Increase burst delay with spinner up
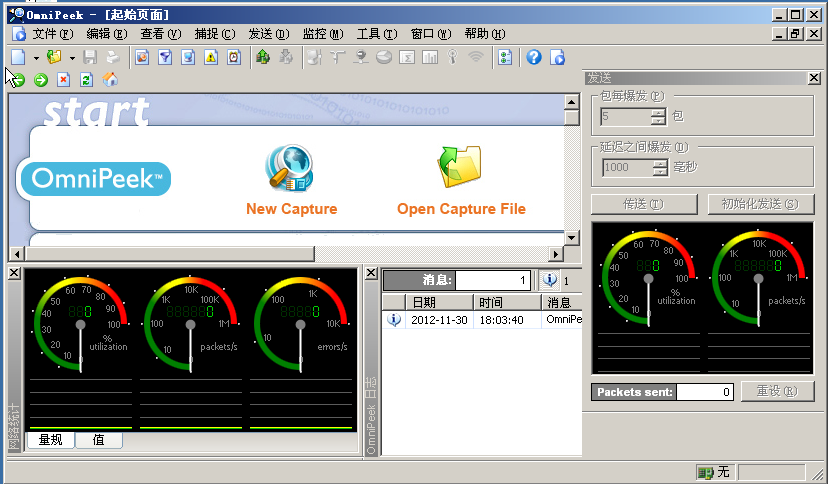The width and height of the screenshot is (828, 484). (x=660, y=163)
